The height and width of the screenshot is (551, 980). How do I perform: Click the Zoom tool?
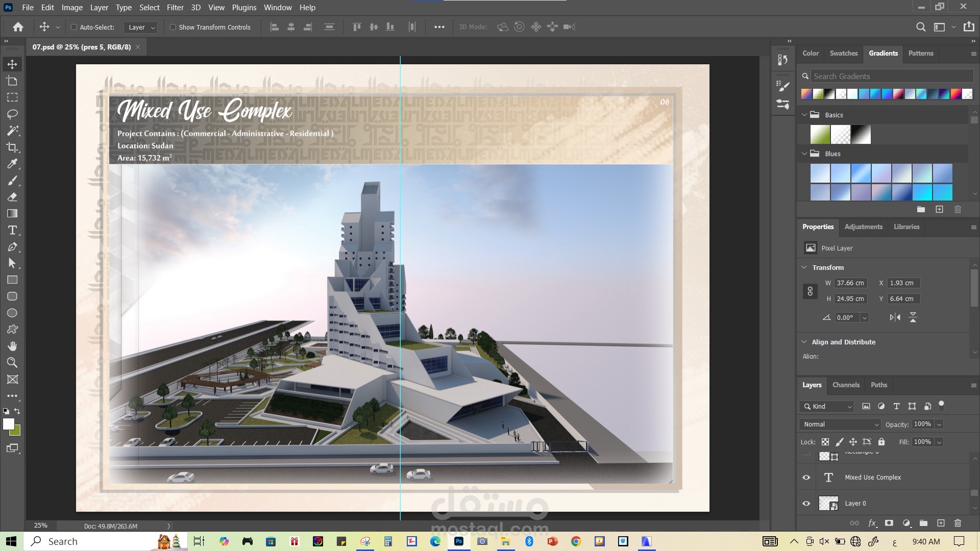pyautogui.click(x=12, y=363)
